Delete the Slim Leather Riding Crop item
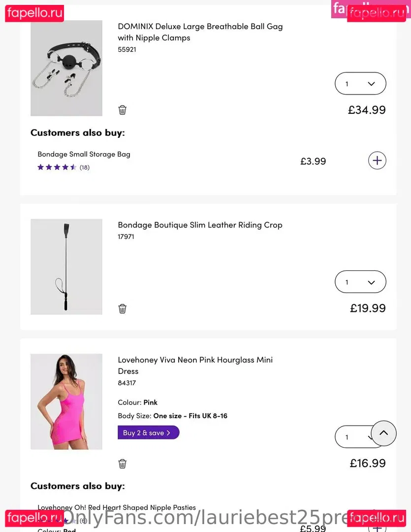Screen dimensions: 411x532 click(x=123, y=308)
